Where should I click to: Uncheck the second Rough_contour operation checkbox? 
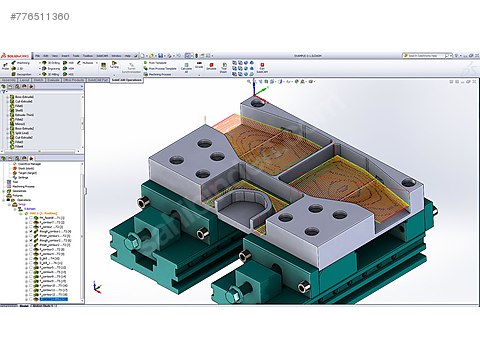pyautogui.click(x=31, y=240)
